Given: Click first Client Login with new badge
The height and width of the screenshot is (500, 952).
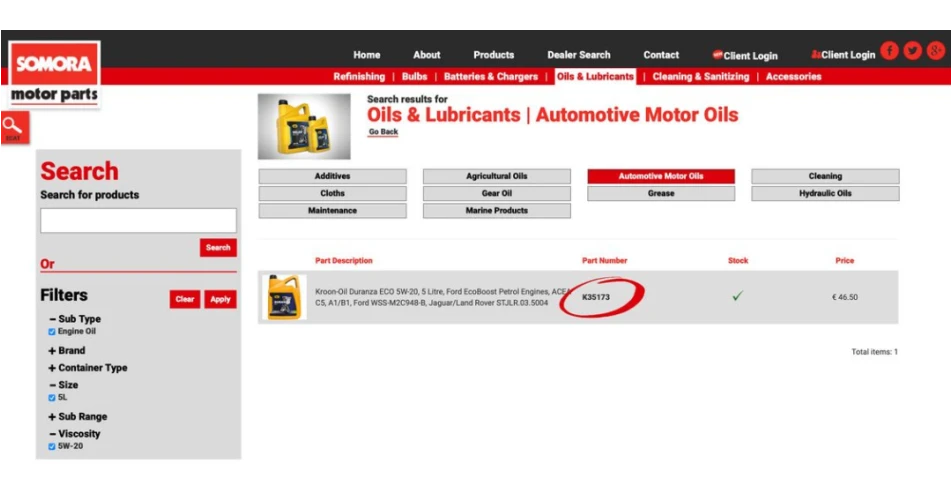Looking at the screenshot, I should point(745,55).
